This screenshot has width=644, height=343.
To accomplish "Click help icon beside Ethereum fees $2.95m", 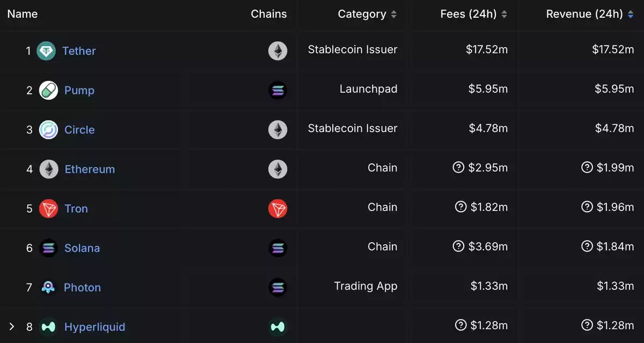I will click(x=458, y=168).
